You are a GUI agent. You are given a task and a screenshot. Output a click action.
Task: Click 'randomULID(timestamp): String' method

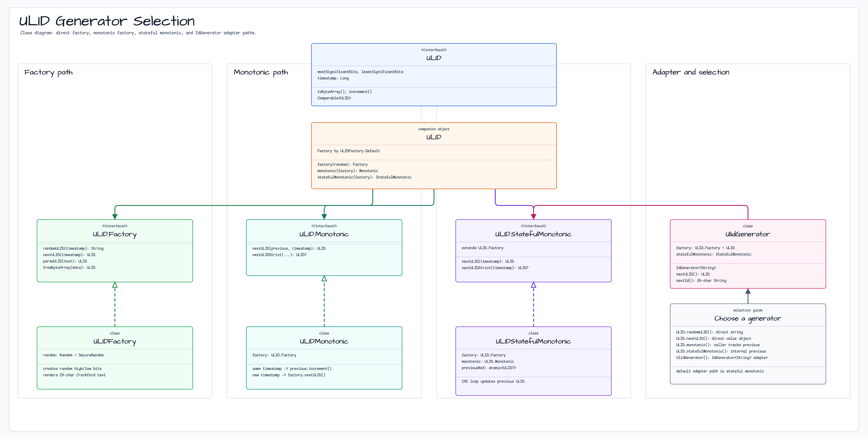coord(73,248)
